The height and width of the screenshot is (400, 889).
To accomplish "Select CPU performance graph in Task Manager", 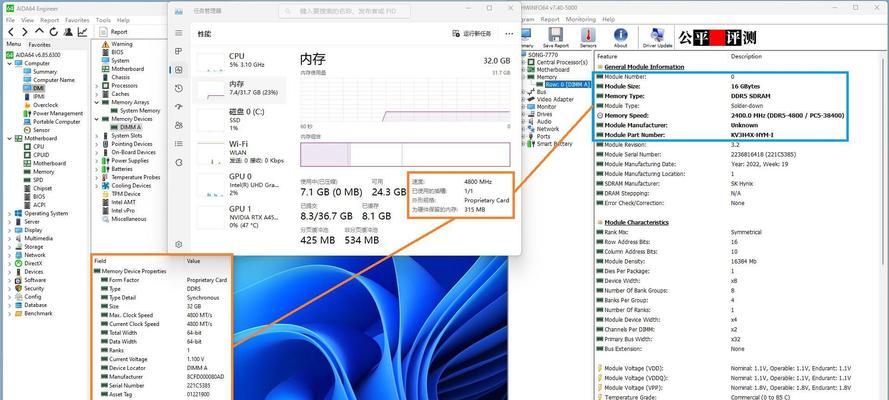I will [x=239, y=61].
